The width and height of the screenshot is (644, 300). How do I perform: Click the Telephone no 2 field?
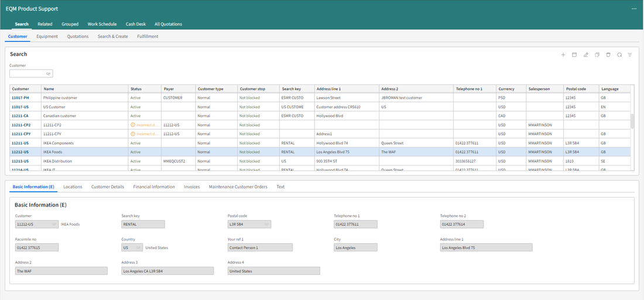[x=462, y=225]
